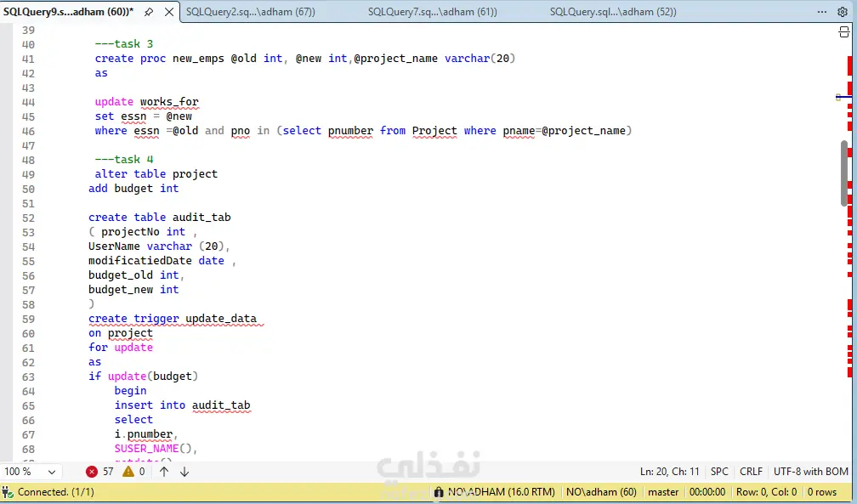Click the UTF-8 with BOM encoding indicator
Screen dimensions: 857x504
810,471
